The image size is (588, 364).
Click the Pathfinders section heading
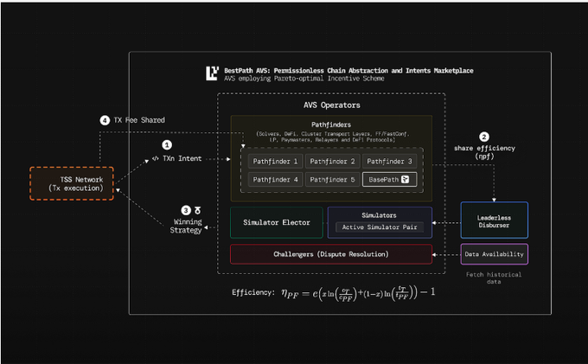[331, 125]
